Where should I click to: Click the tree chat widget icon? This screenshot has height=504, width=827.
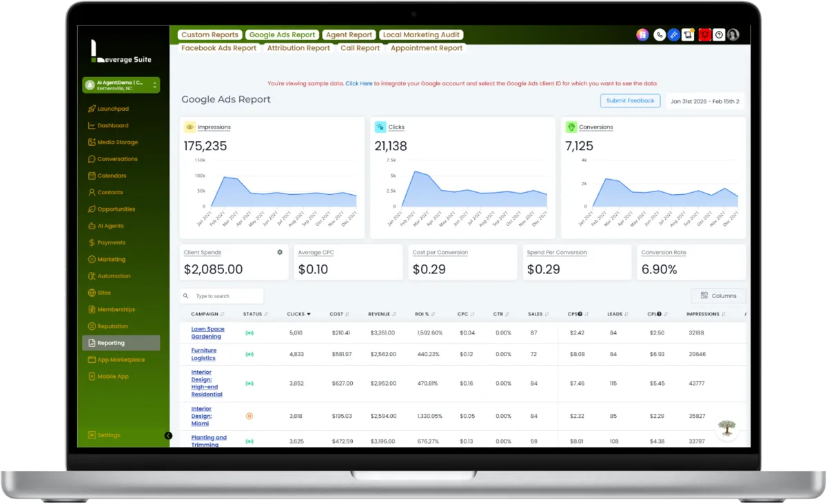point(726,428)
